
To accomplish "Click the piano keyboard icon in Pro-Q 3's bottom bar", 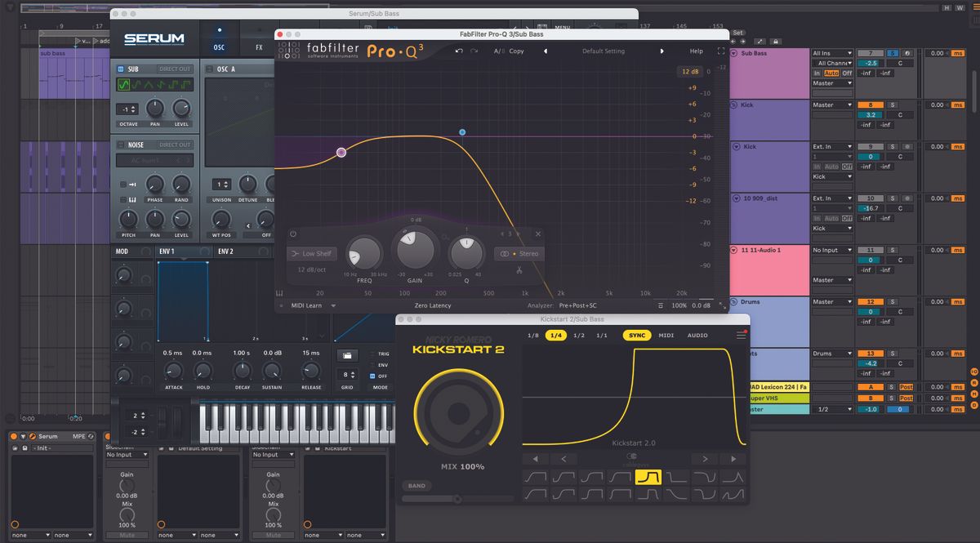I will tap(279, 293).
